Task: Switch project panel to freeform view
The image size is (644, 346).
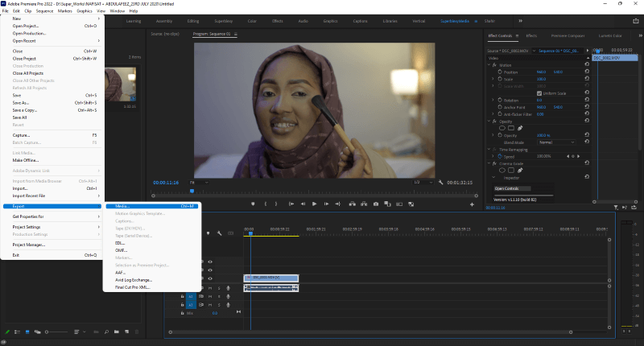Action: click(x=37, y=332)
